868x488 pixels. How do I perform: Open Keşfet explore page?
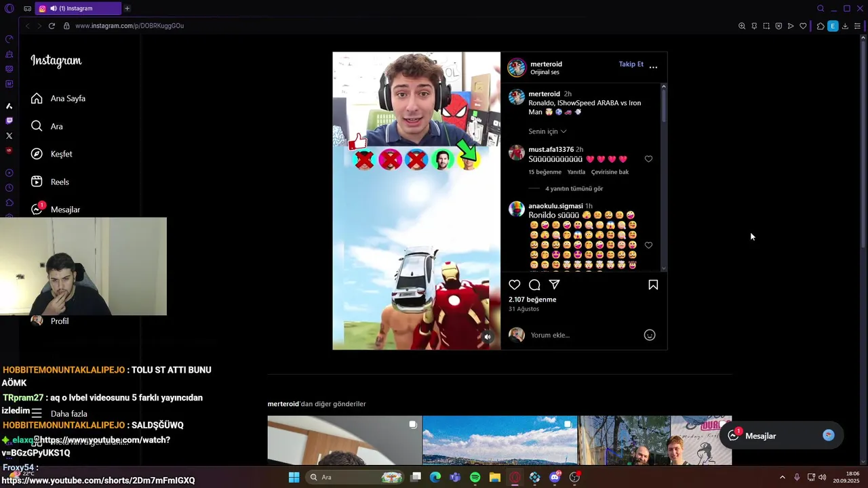pyautogui.click(x=52, y=154)
